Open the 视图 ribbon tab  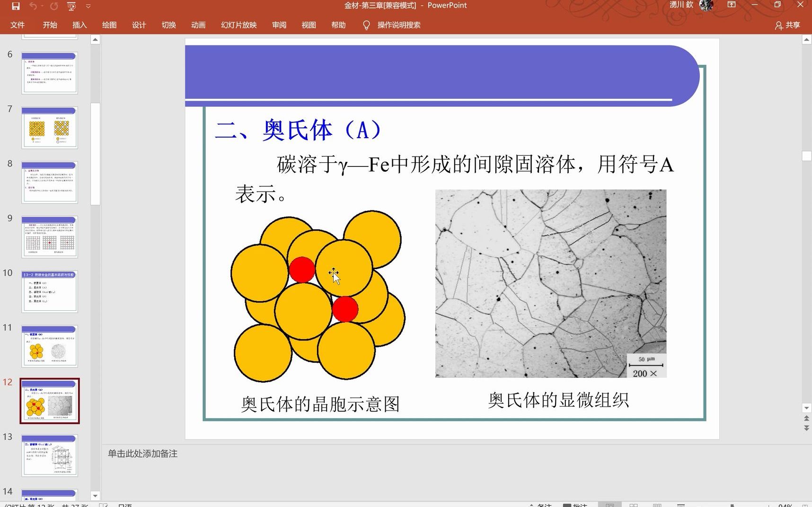tap(309, 25)
